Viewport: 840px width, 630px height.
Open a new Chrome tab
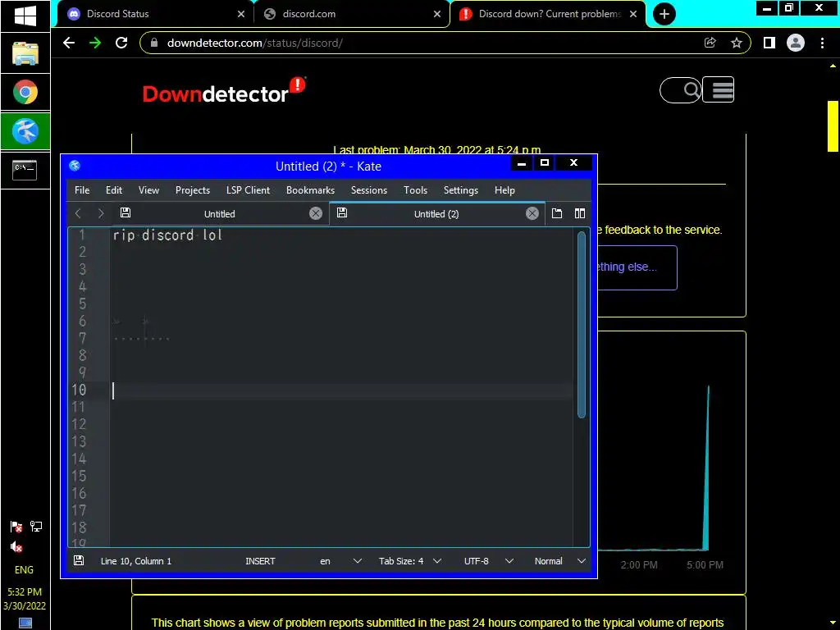pyautogui.click(x=664, y=14)
